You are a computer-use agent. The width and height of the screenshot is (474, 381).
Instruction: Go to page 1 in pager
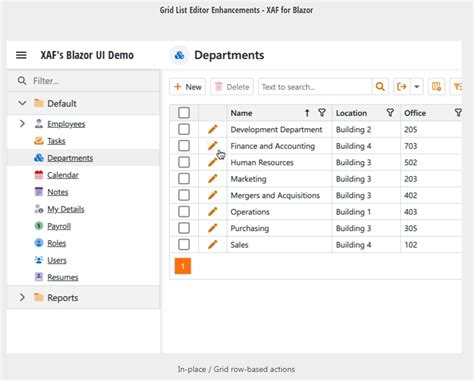[x=183, y=266]
